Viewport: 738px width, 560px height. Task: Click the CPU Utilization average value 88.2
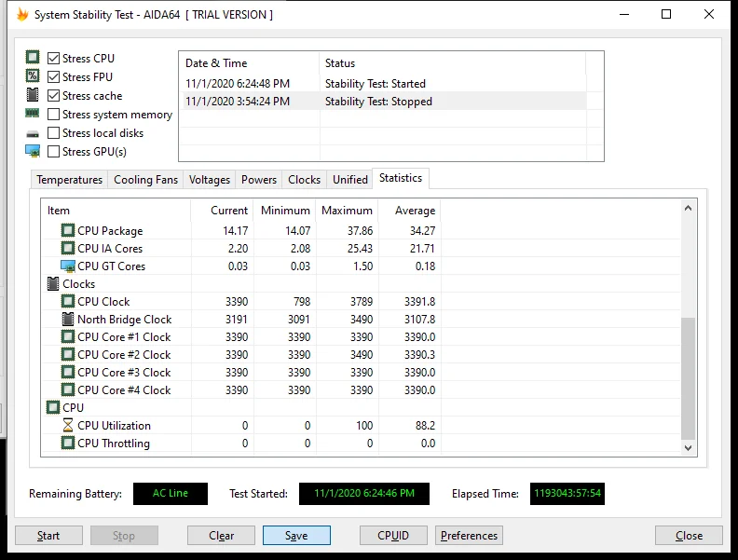(x=425, y=426)
